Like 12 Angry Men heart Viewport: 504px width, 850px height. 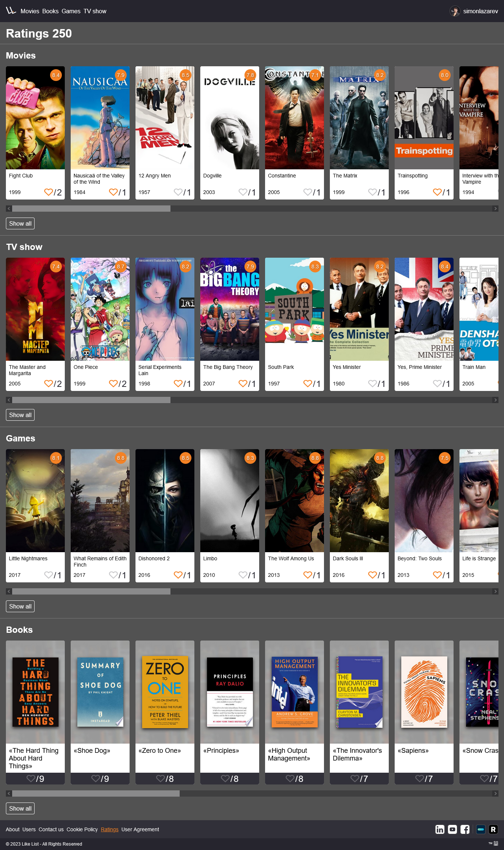coord(178,192)
